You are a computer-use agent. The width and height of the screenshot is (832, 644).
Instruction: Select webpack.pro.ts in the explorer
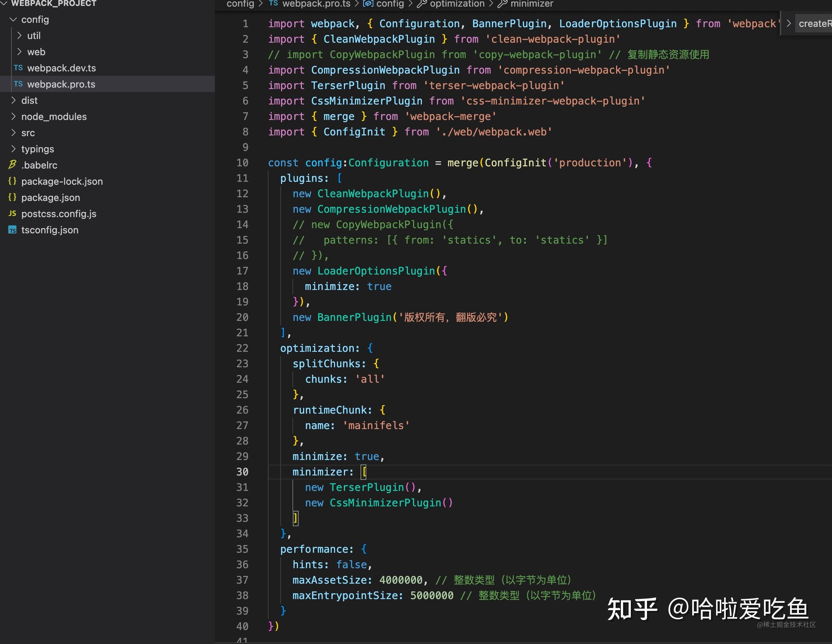(x=62, y=84)
